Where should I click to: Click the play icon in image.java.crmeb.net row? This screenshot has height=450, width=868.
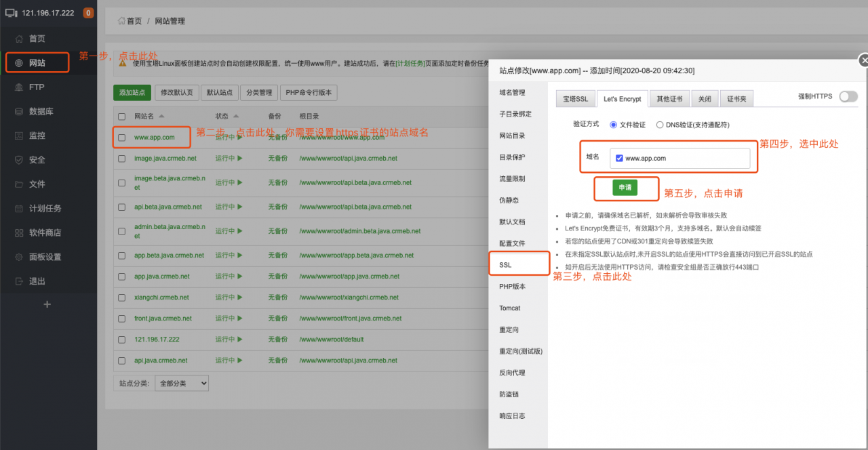pos(239,159)
